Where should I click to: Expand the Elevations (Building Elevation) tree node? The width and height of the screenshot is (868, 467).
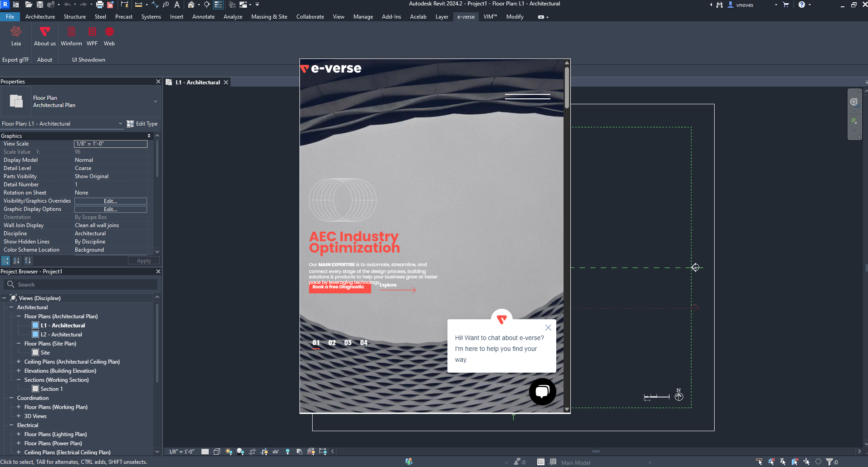pyautogui.click(x=19, y=370)
